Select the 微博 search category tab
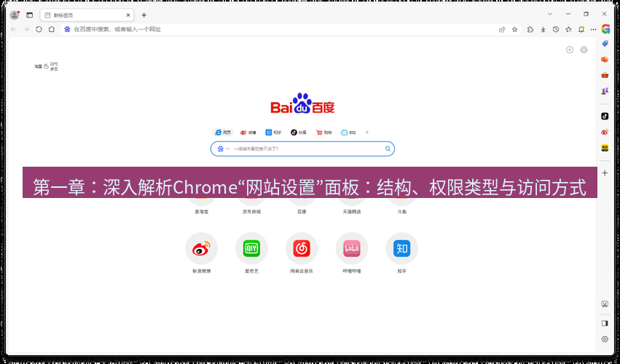The image size is (620, 364). coord(248,132)
